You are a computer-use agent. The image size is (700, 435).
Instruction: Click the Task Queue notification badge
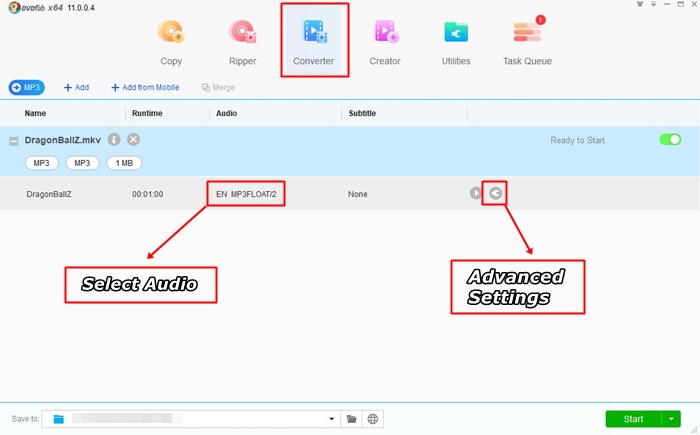point(540,20)
